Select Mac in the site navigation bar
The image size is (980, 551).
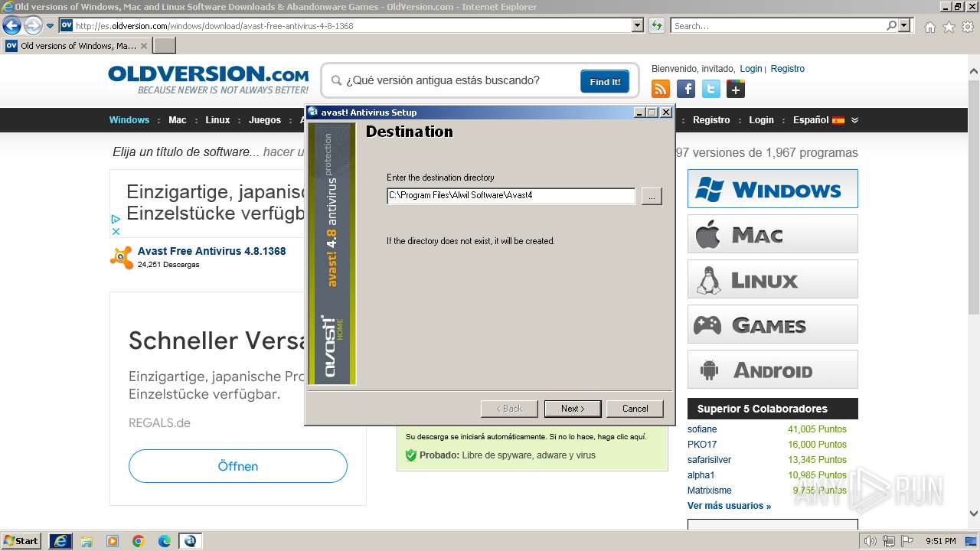pos(178,120)
